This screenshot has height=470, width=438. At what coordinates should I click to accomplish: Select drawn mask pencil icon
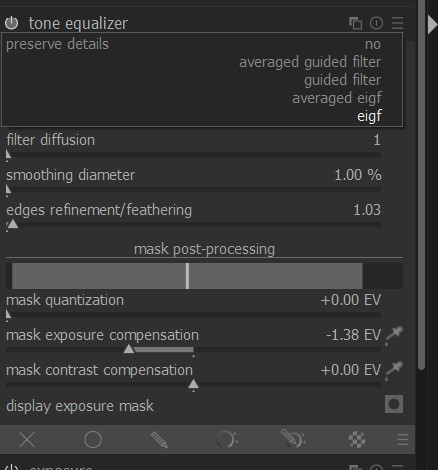pyautogui.click(x=159, y=440)
